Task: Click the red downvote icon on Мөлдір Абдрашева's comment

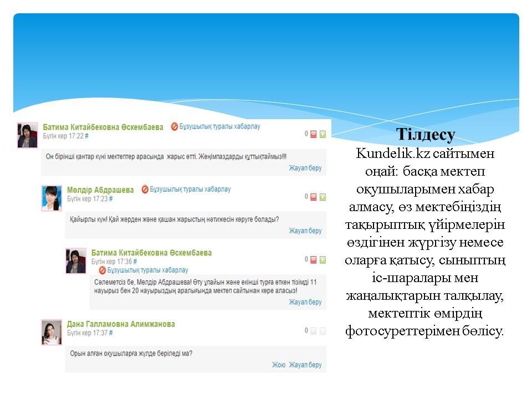Action: (x=314, y=197)
